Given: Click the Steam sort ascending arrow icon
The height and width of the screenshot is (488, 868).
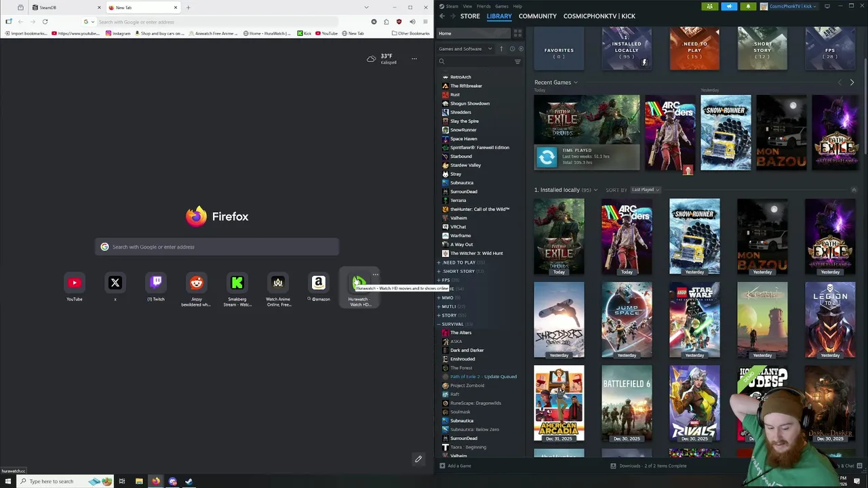Looking at the screenshot, I should pyautogui.click(x=502, y=49).
